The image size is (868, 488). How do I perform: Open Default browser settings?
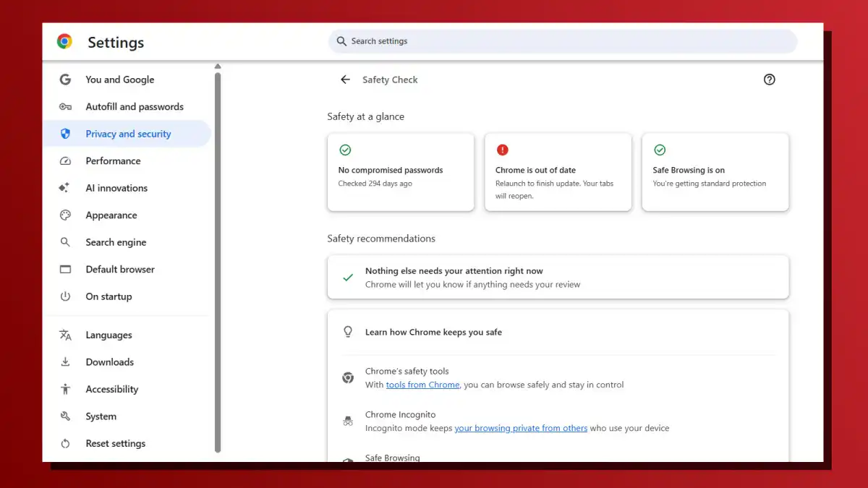(x=120, y=269)
